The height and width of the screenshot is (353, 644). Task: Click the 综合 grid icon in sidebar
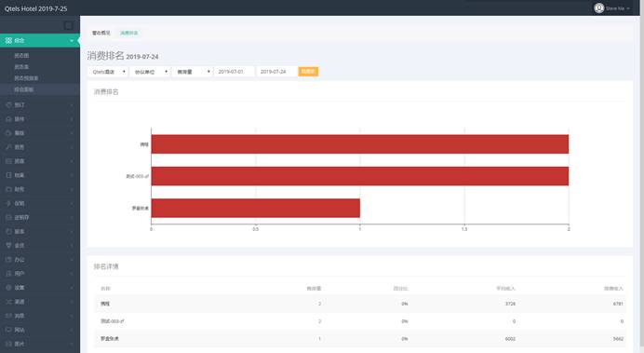(x=8, y=41)
